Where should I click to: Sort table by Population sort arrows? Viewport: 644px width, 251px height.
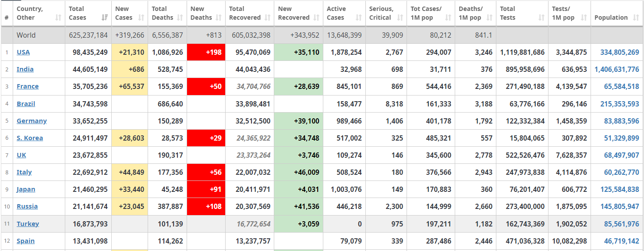tap(636, 18)
